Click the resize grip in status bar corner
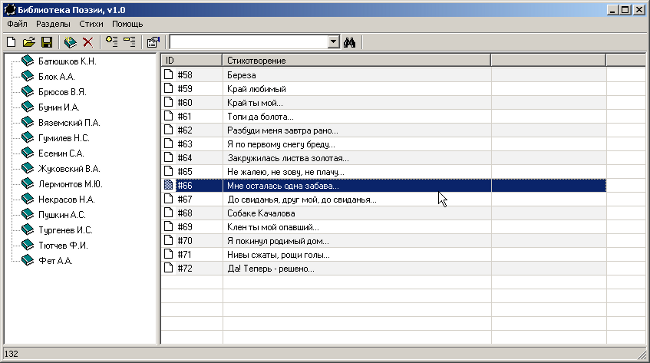The height and width of the screenshot is (363, 650). pos(643,354)
